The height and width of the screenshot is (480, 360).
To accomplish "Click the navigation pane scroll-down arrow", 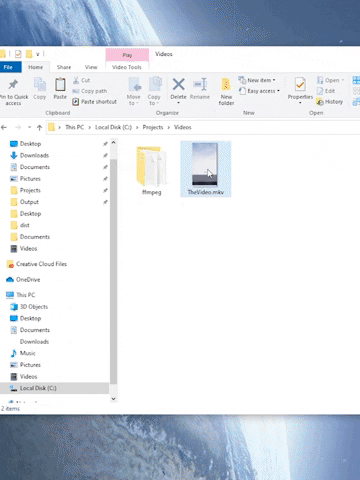I will [x=113, y=399].
